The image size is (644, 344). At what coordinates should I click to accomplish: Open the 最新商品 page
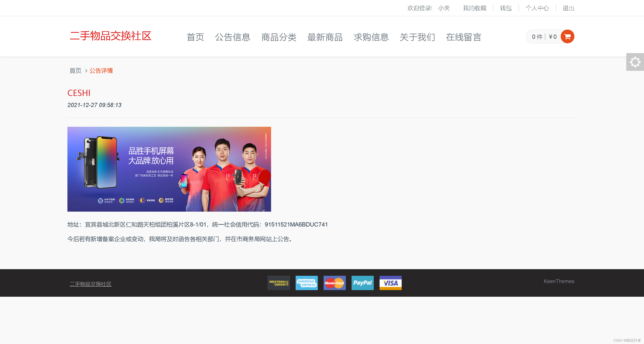click(x=325, y=37)
